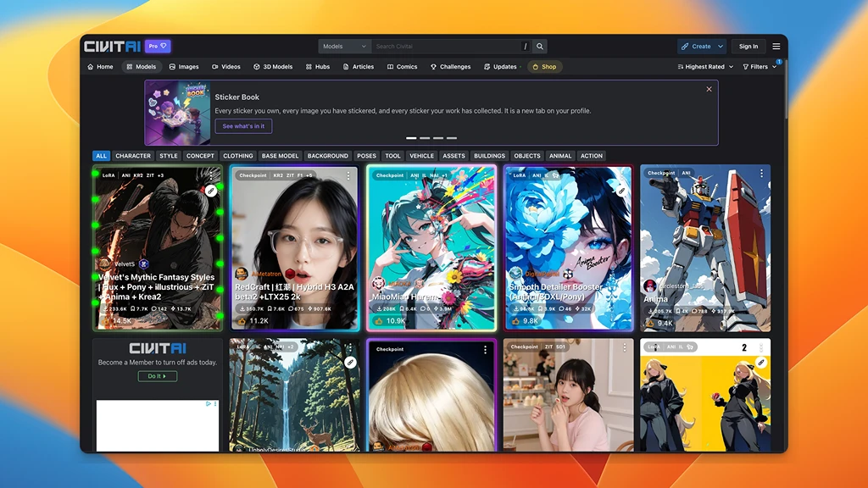Image resolution: width=868 pixels, height=488 pixels.
Task: Click thumbs-up 11.2K on RedCraft card
Action: click(x=252, y=321)
